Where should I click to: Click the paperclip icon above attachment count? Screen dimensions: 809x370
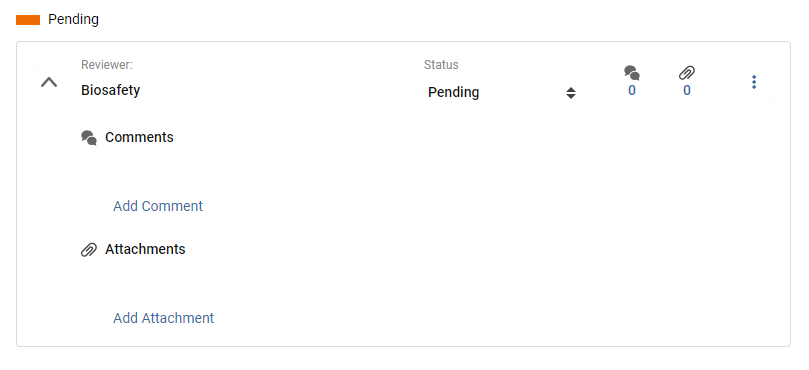(687, 73)
